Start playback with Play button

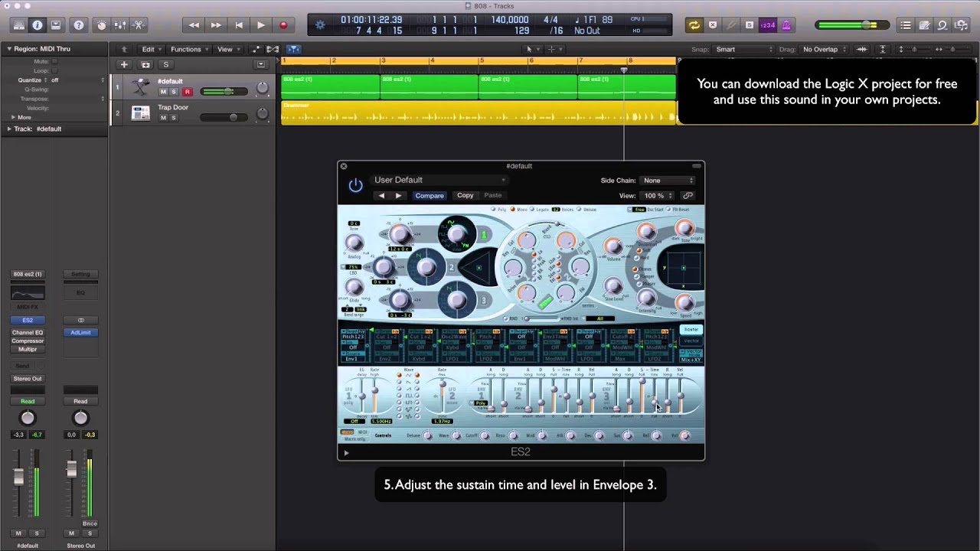pos(260,25)
